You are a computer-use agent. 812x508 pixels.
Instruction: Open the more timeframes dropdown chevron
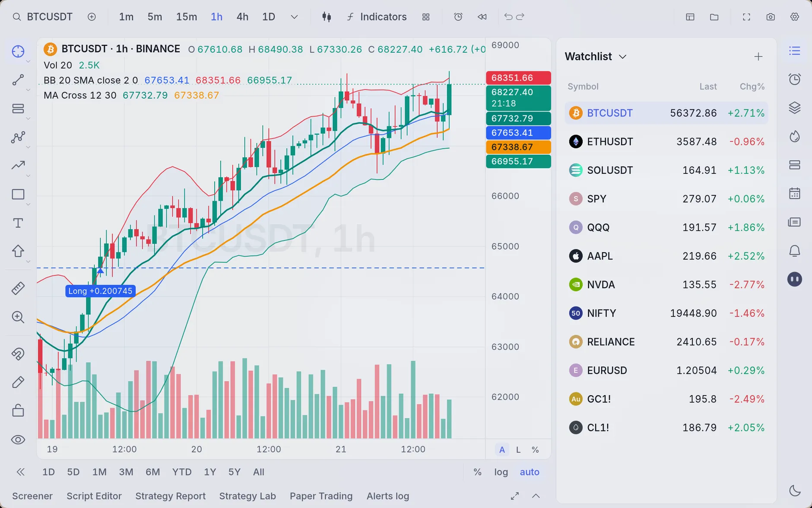[294, 17]
